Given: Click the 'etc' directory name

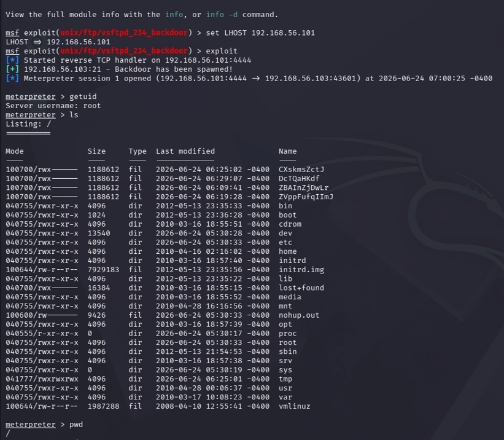Looking at the screenshot, I should (285, 242).
